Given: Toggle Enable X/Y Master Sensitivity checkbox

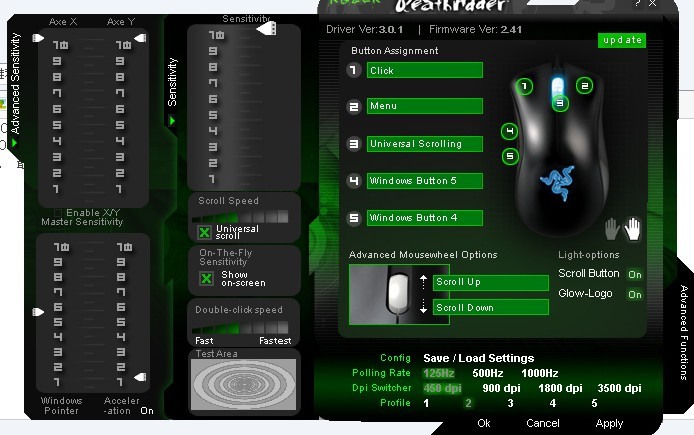Looking at the screenshot, I should click(58, 213).
